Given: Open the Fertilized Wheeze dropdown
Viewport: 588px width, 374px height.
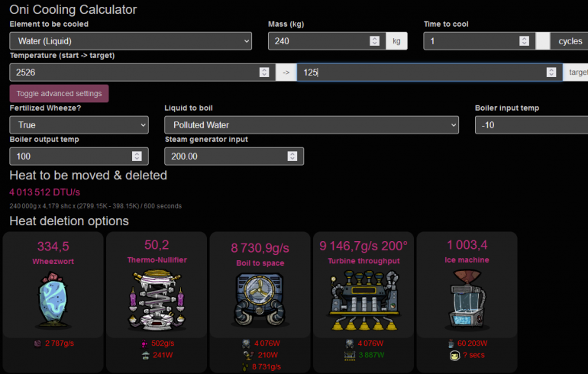Looking at the screenshot, I should click(79, 124).
